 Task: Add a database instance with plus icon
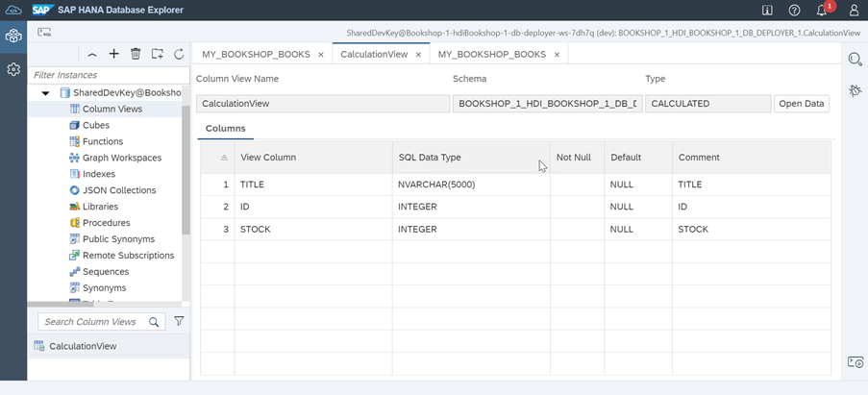click(x=113, y=54)
